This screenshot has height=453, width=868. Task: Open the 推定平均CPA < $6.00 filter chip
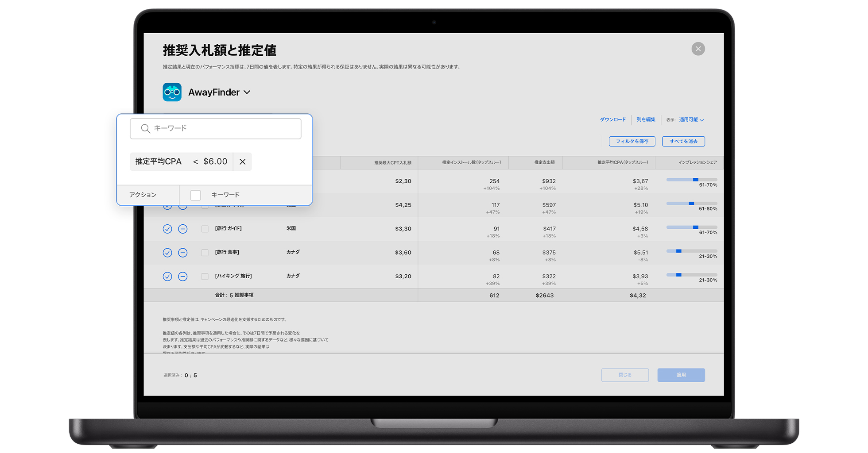(x=181, y=162)
